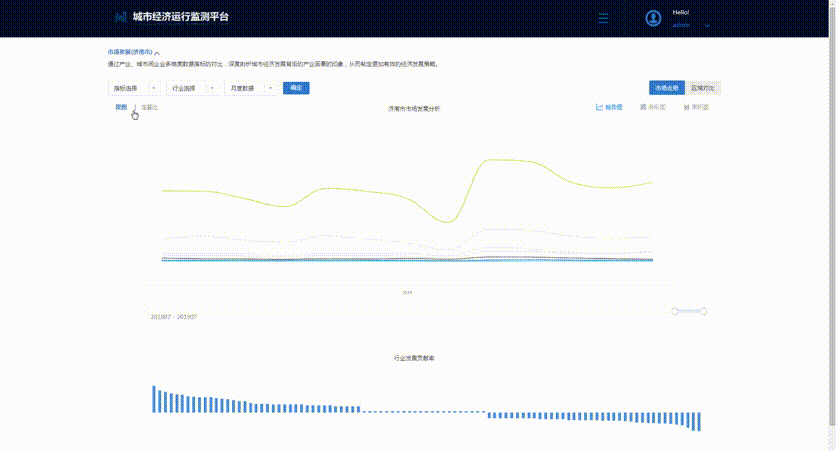Open the 月度数据 dropdown
The height and width of the screenshot is (450, 836).
click(251, 88)
